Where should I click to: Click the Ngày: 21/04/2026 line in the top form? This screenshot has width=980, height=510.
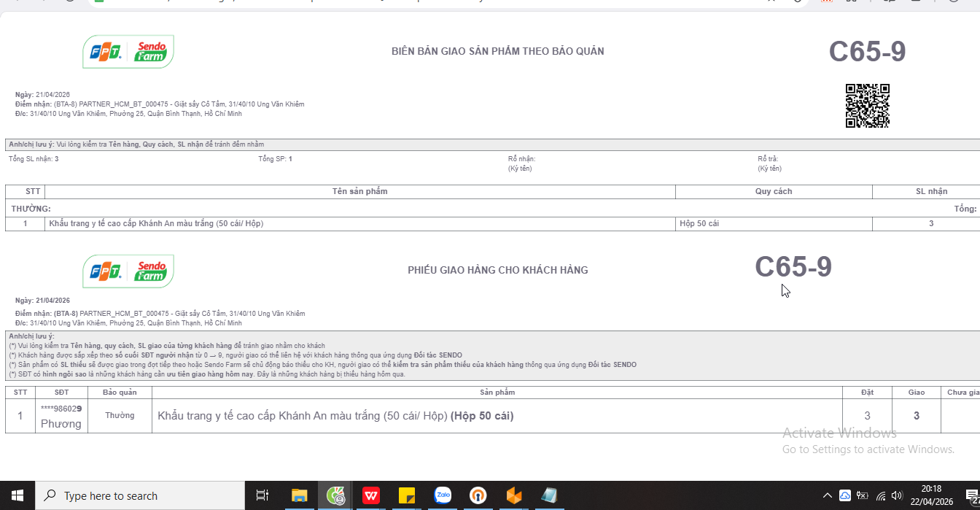[x=42, y=95]
